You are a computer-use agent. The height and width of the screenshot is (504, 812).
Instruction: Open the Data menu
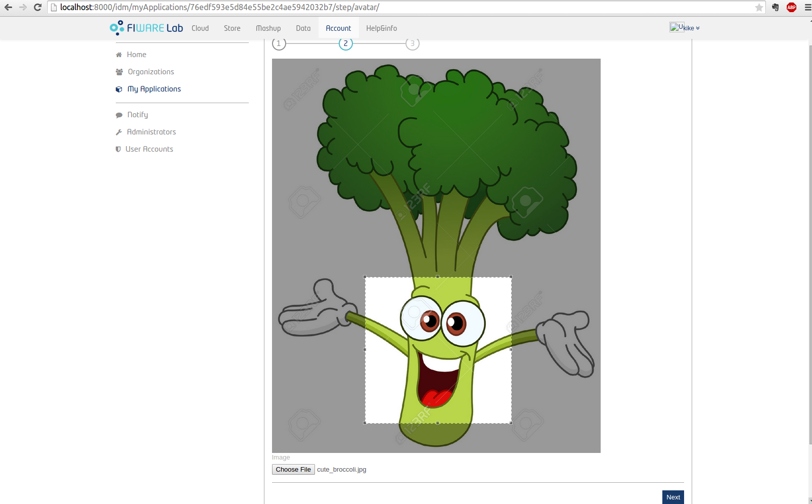[x=303, y=28]
